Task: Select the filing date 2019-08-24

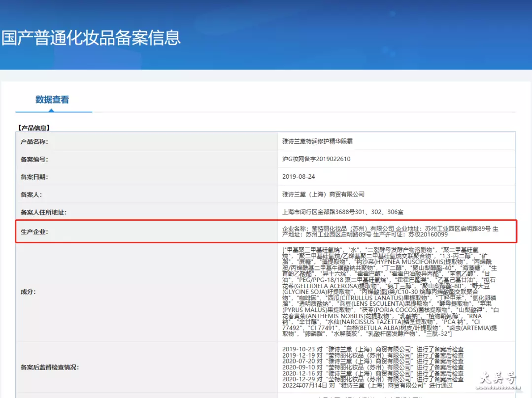Action: (299, 176)
